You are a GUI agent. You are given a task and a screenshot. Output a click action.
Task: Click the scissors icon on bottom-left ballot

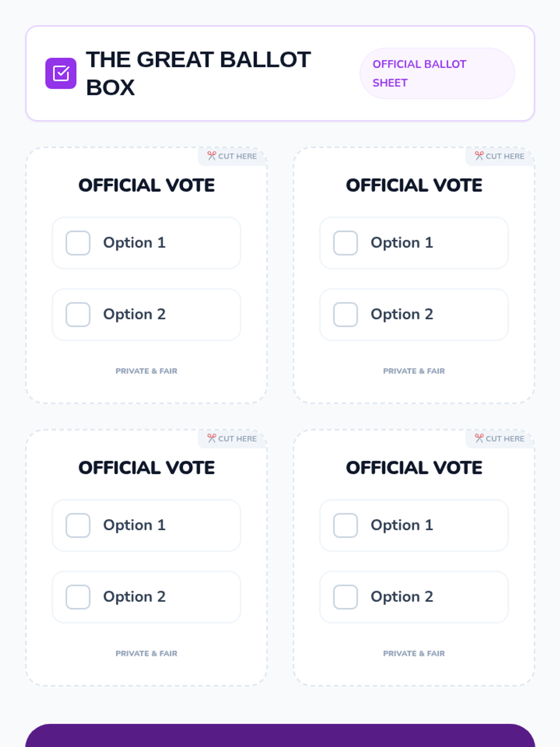coord(212,438)
